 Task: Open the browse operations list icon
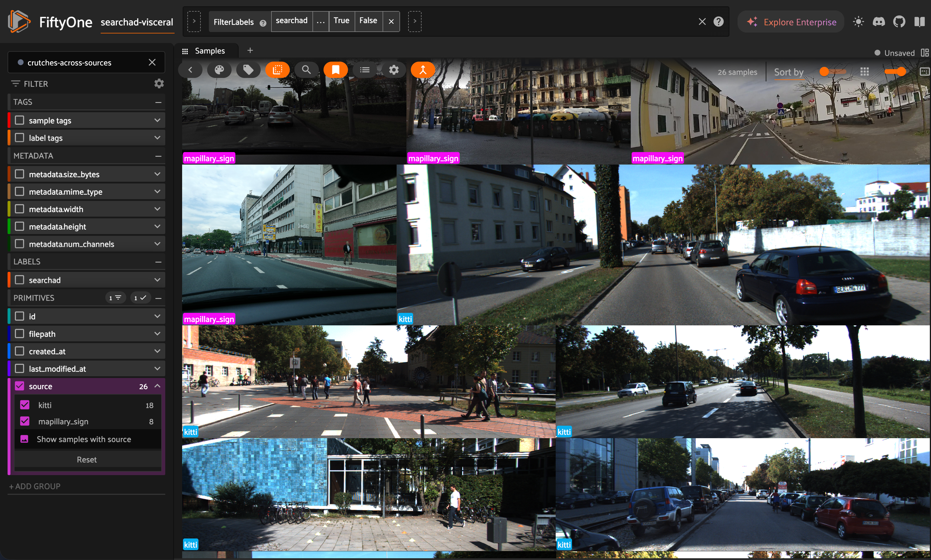click(x=365, y=70)
